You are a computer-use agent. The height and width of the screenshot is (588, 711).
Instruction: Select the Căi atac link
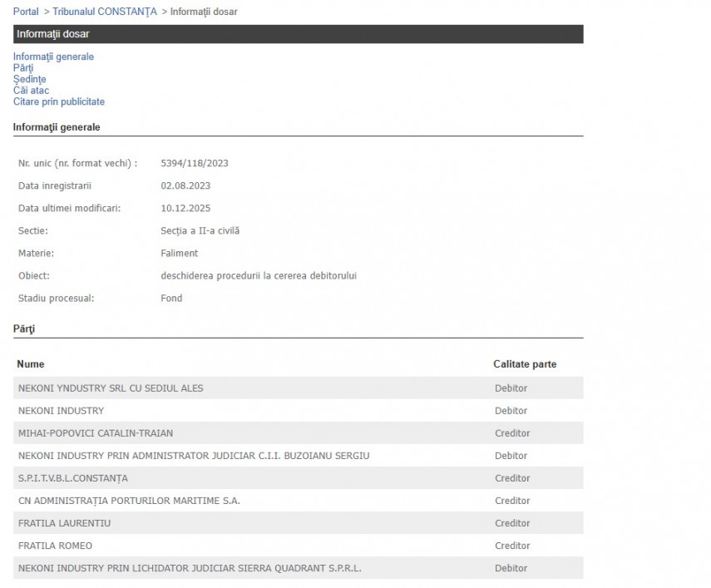[31, 91]
